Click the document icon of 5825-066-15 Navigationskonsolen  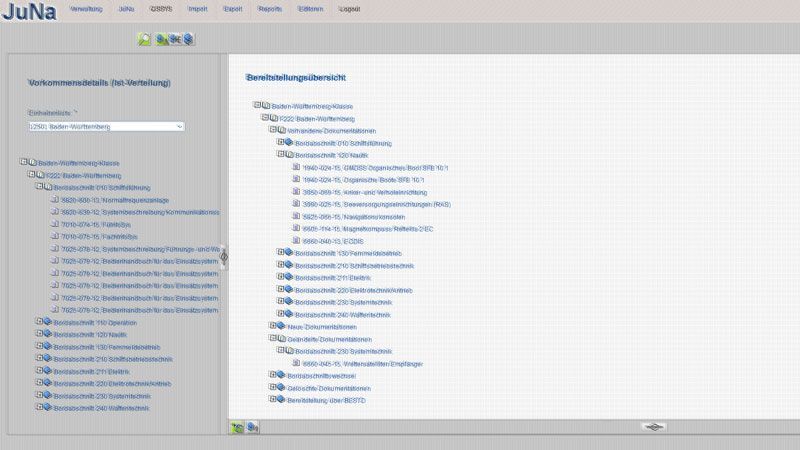click(296, 215)
